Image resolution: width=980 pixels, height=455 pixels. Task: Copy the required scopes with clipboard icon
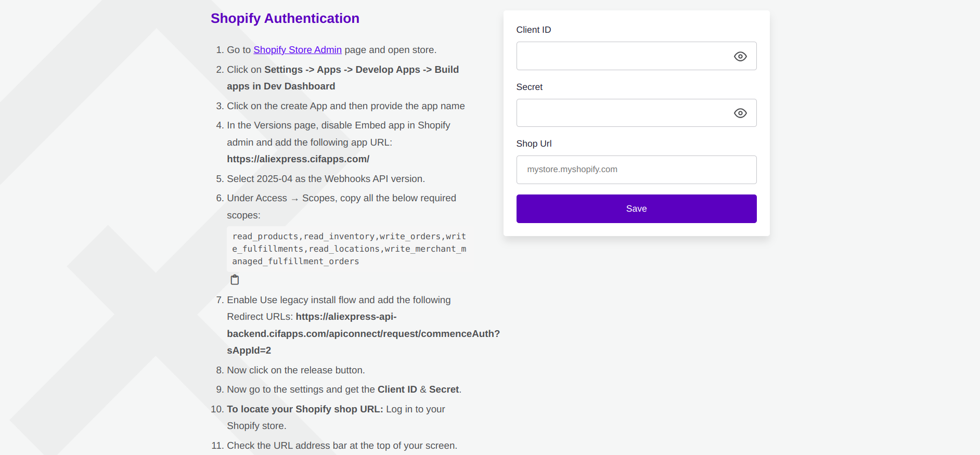tap(235, 280)
